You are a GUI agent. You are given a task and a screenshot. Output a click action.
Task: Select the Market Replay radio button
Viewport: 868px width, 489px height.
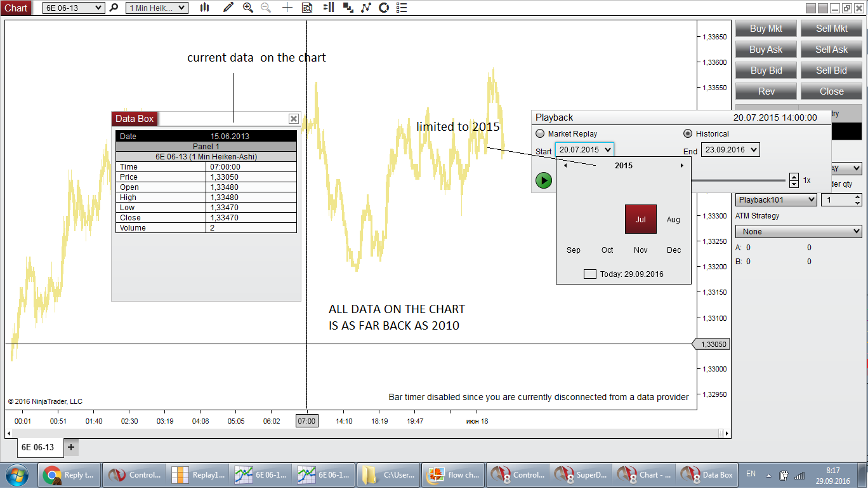point(540,134)
